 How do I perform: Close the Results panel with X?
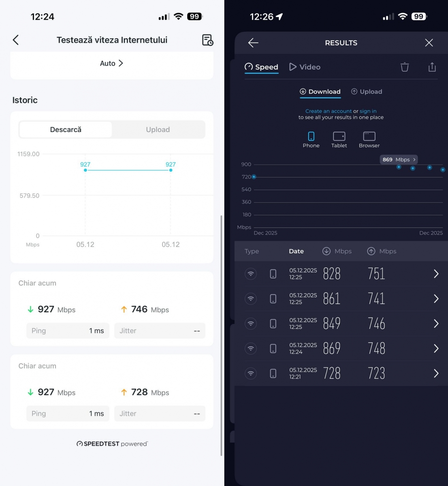(x=429, y=43)
